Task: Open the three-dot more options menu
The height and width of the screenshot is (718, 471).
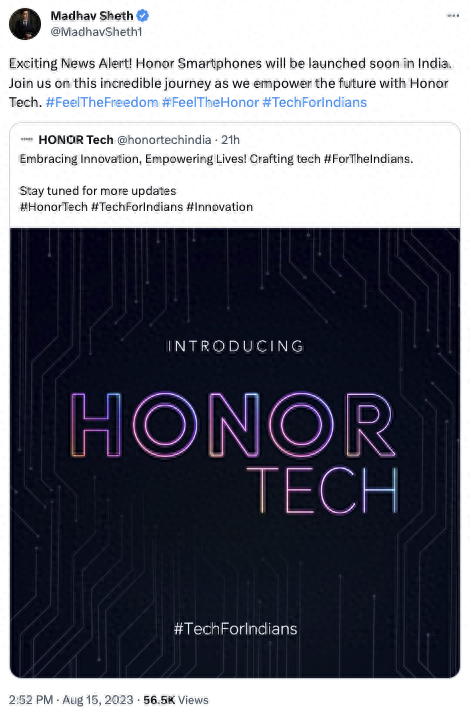Action: pyautogui.click(x=453, y=16)
